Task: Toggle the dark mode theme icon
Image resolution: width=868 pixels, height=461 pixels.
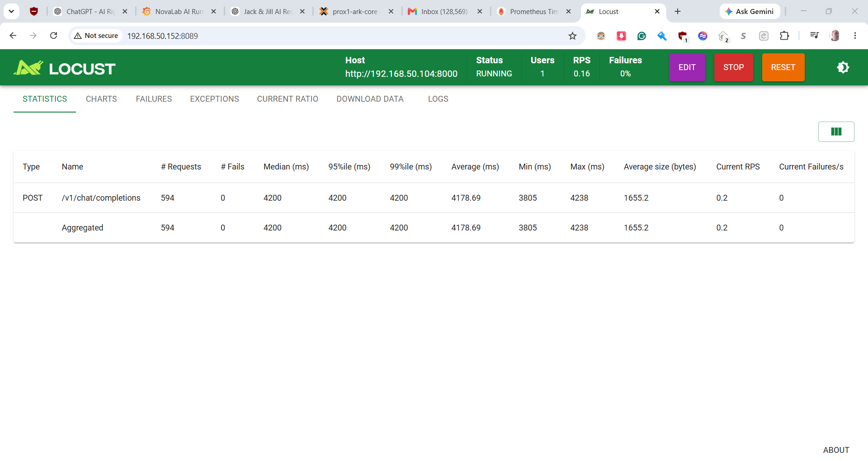Action: pyautogui.click(x=843, y=67)
